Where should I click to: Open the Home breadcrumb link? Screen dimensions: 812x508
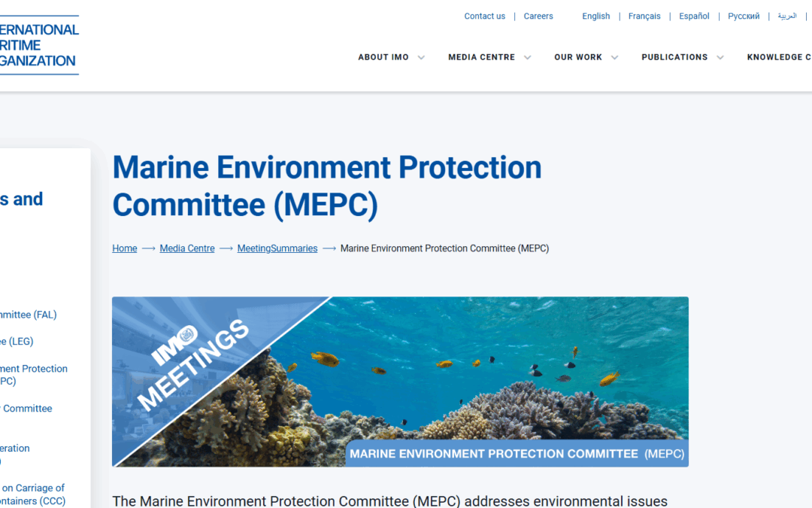[124, 248]
